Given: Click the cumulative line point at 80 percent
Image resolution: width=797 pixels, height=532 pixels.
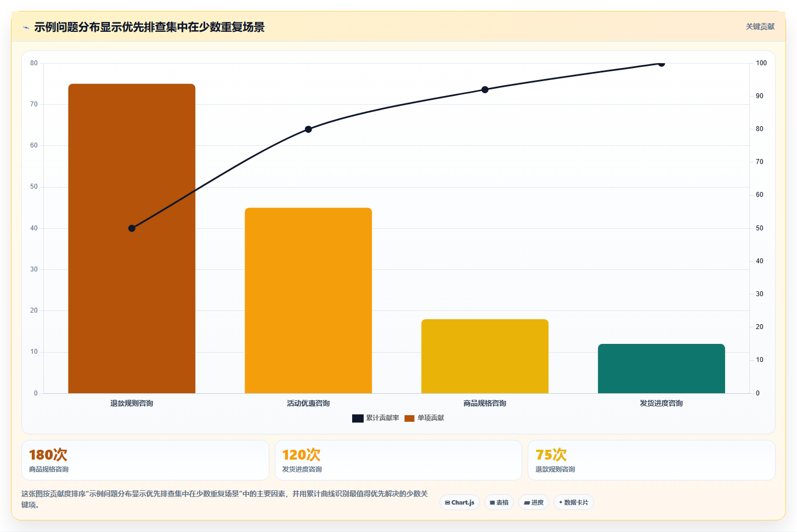Looking at the screenshot, I should click(308, 129).
